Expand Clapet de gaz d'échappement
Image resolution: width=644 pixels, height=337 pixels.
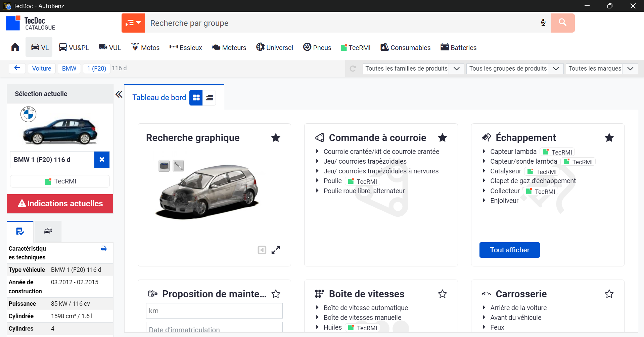533,181
